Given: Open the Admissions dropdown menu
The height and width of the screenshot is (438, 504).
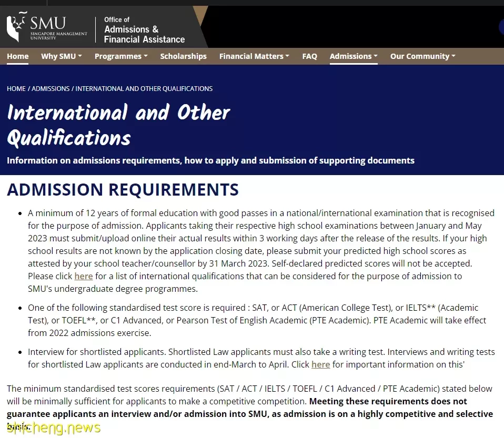Looking at the screenshot, I should pos(354,56).
